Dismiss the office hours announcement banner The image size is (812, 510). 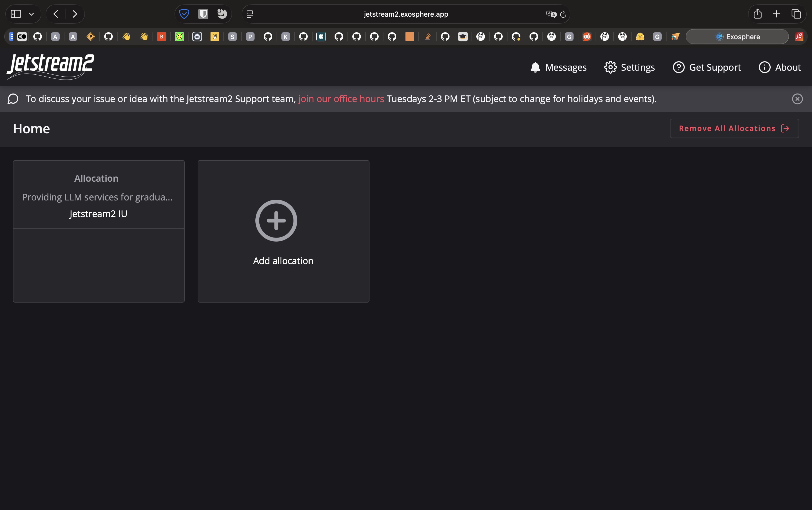tap(797, 99)
